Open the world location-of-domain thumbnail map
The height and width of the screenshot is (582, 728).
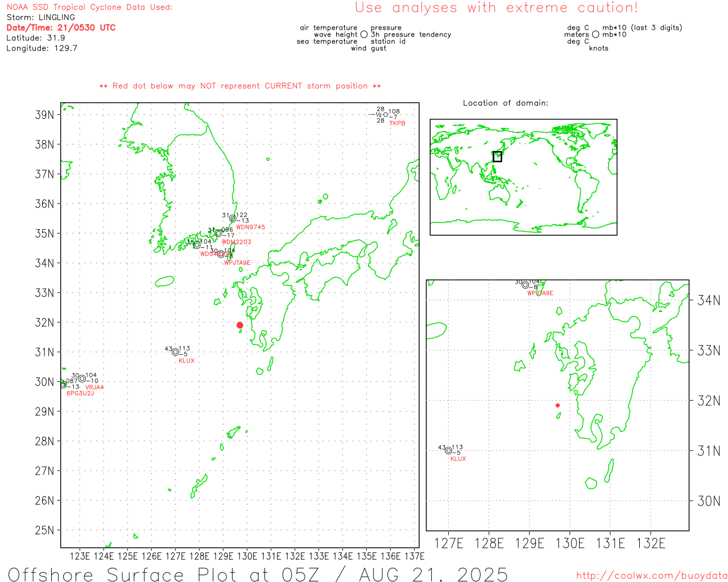tap(523, 177)
